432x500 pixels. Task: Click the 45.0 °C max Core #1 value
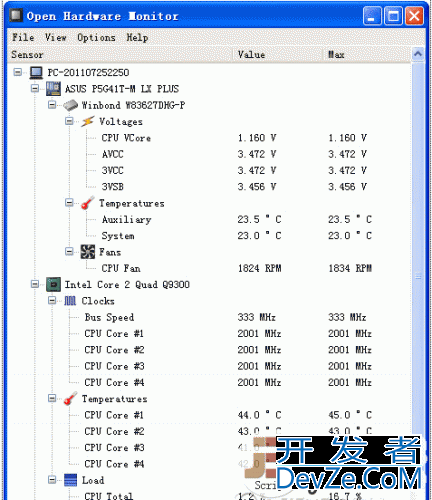350,415
